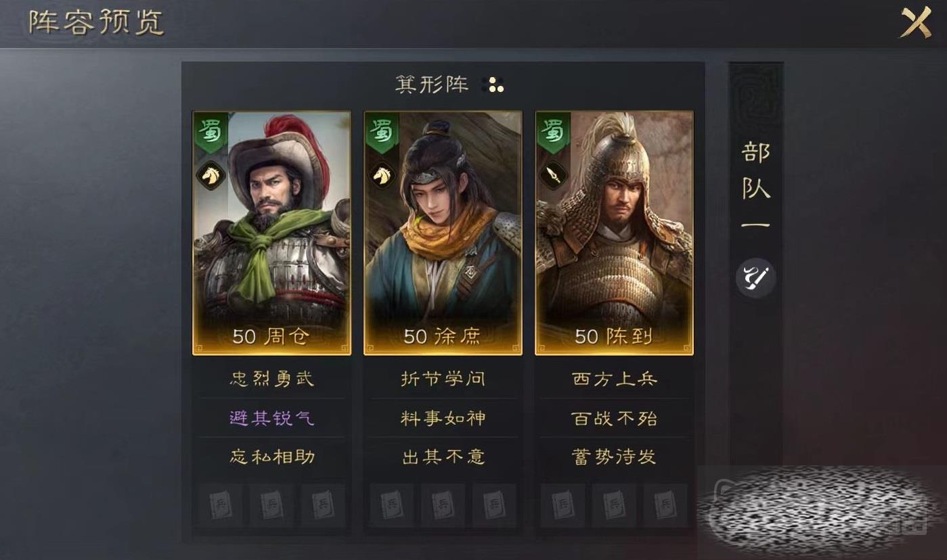The width and height of the screenshot is (947, 560).
Task: Close the 阵容预览 lineup preview screen
Action: [915, 22]
